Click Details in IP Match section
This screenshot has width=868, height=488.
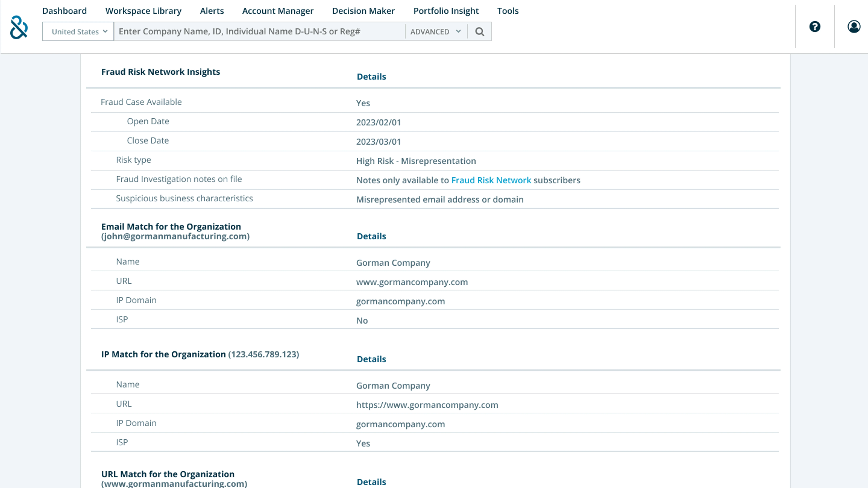371,359
